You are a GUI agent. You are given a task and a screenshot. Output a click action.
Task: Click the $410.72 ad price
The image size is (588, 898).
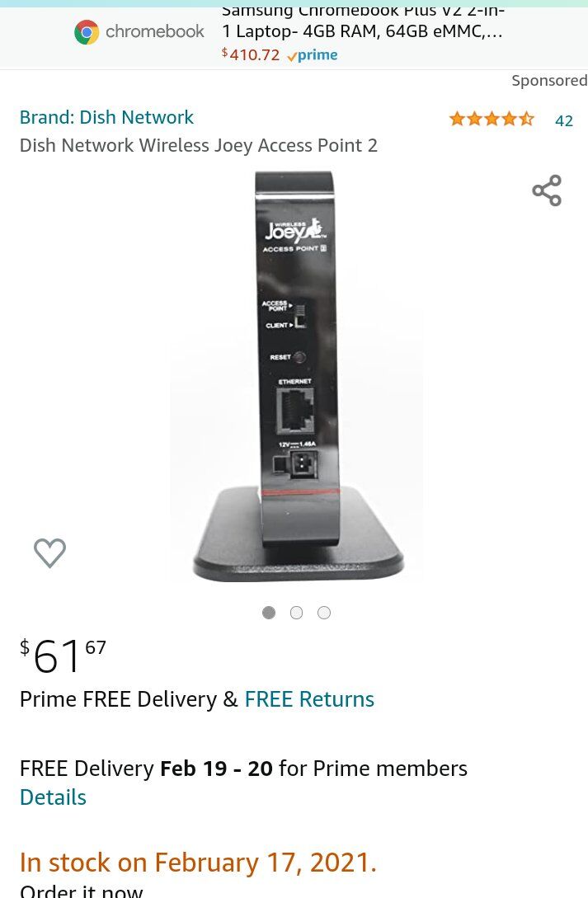(251, 55)
